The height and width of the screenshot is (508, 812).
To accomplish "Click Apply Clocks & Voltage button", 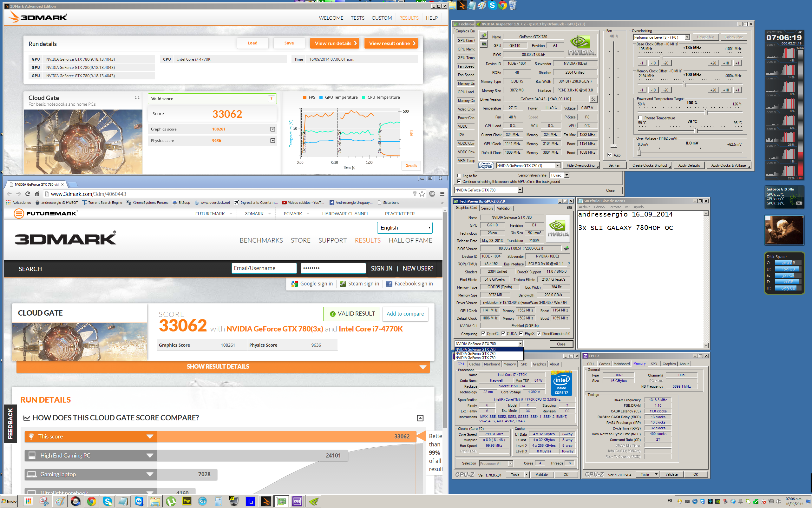I will tap(729, 165).
